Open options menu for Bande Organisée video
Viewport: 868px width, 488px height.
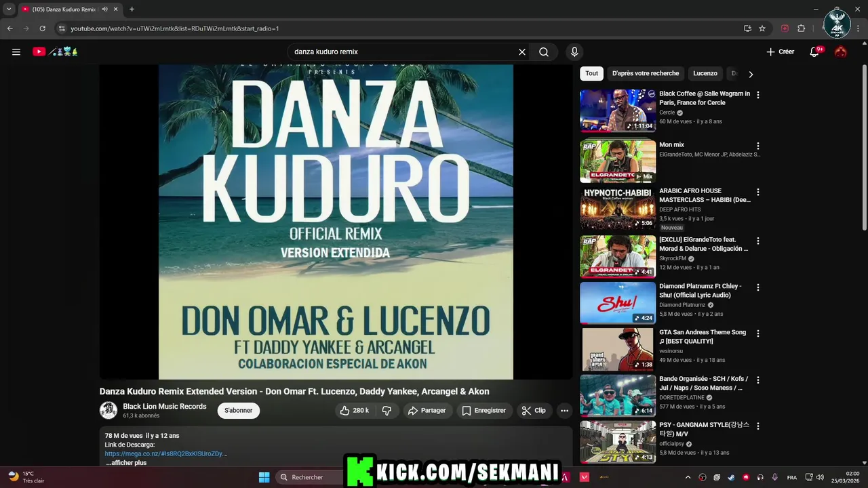click(758, 380)
